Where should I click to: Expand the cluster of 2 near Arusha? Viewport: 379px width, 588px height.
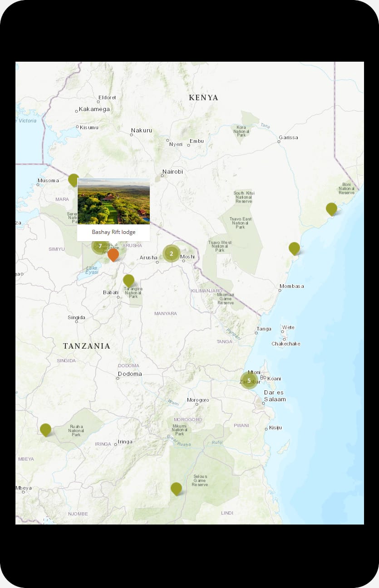[x=171, y=253]
